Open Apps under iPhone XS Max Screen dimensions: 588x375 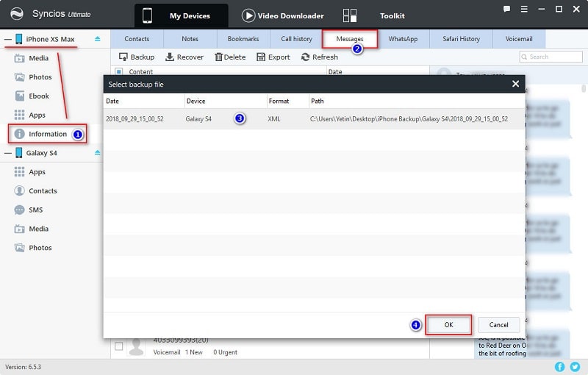29,115
